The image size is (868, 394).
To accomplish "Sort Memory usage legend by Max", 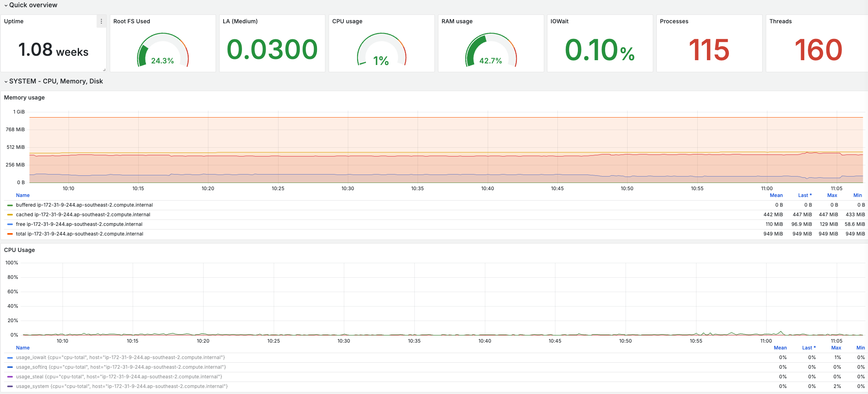I will pyautogui.click(x=832, y=195).
